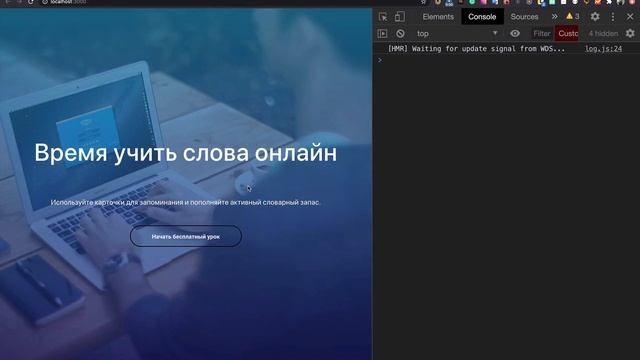Image resolution: width=640 pixels, height=360 pixels.
Task: Click the warnings count badge
Action: (x=573, y=16)
